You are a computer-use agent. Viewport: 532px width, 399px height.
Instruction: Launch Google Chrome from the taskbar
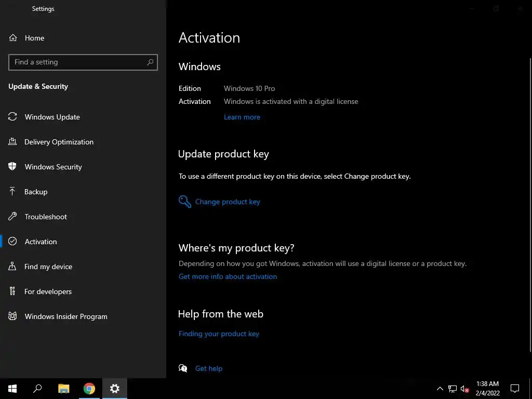[x=89, y=389]
